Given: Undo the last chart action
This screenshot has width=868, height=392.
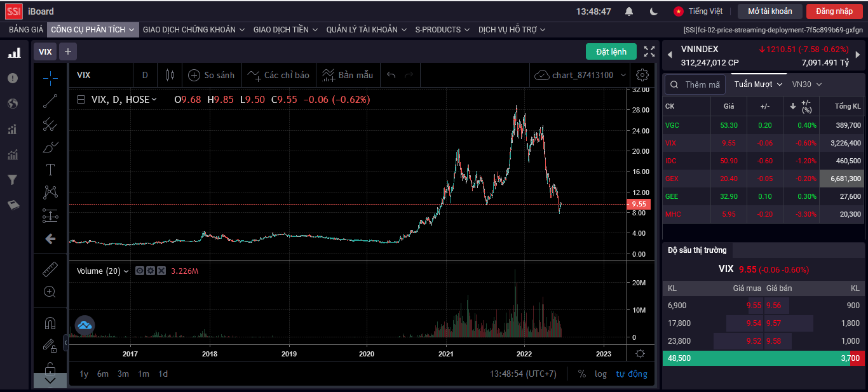Looking at the screenshot, I should [x=391, y=75].
